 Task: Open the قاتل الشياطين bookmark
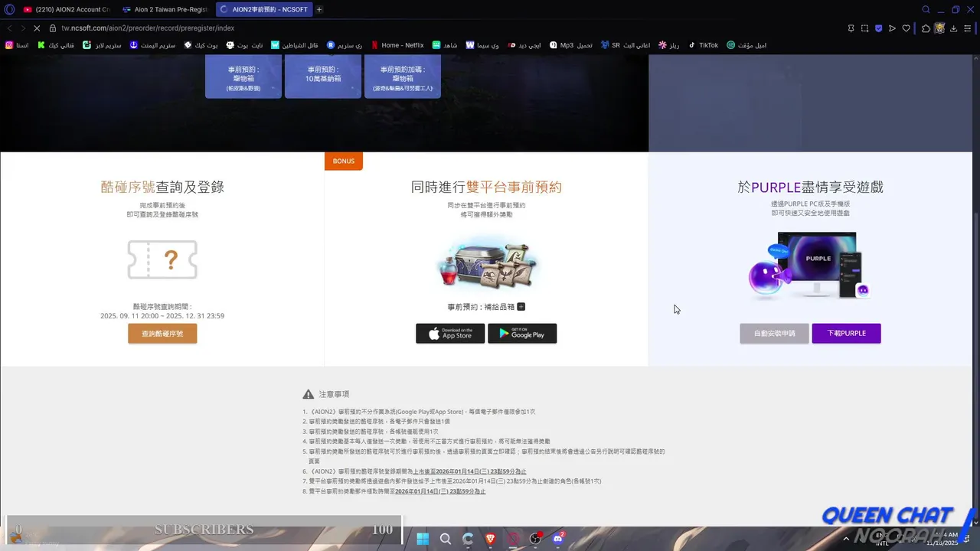point(295,45)
